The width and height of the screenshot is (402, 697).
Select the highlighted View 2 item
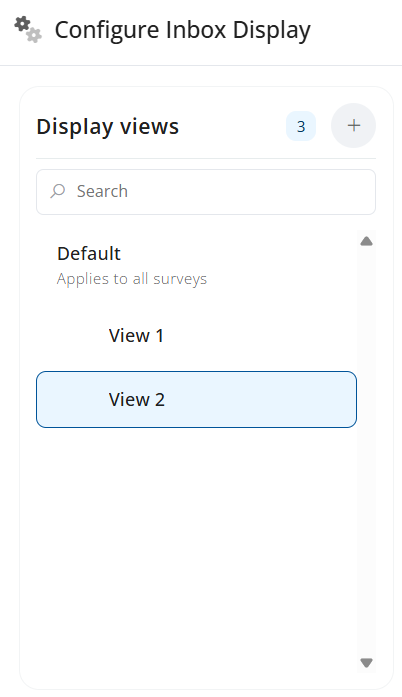(196, 400)
